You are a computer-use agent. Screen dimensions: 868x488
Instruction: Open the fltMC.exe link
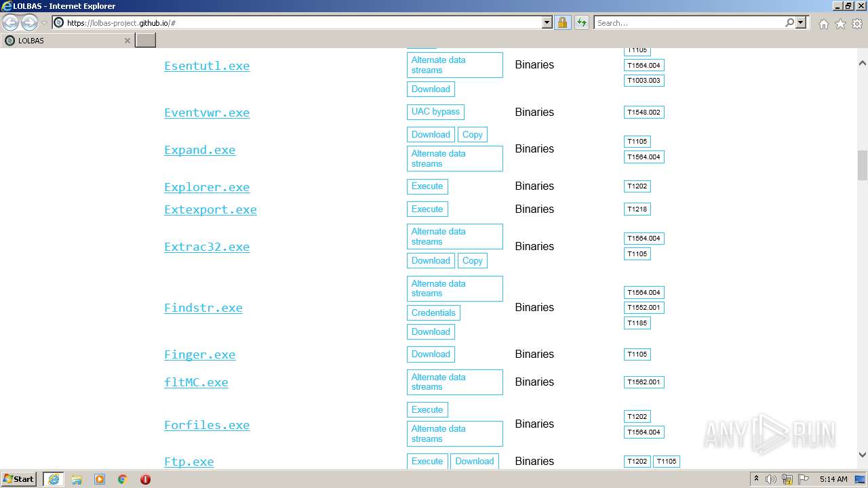(196, 382)
